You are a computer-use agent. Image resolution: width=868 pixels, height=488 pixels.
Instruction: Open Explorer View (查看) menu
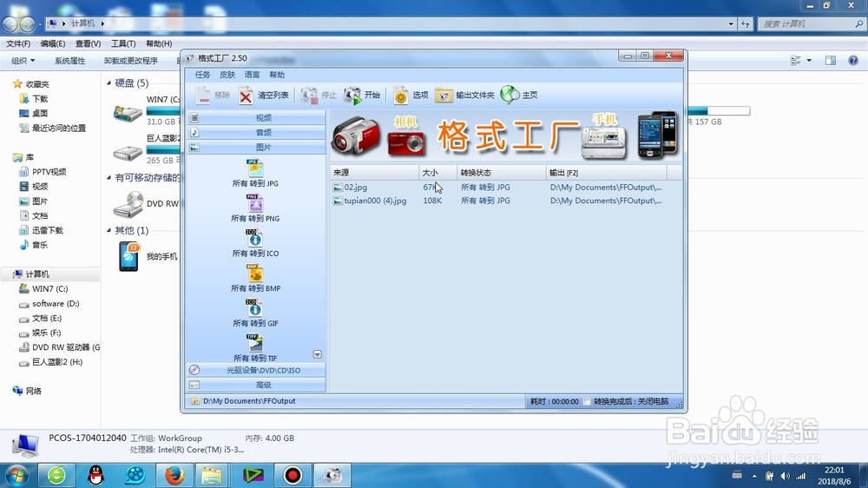tap(88, 43)
